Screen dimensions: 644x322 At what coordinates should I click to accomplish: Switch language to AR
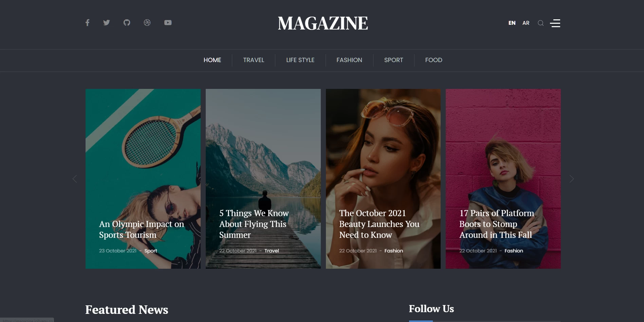point(526,23)
